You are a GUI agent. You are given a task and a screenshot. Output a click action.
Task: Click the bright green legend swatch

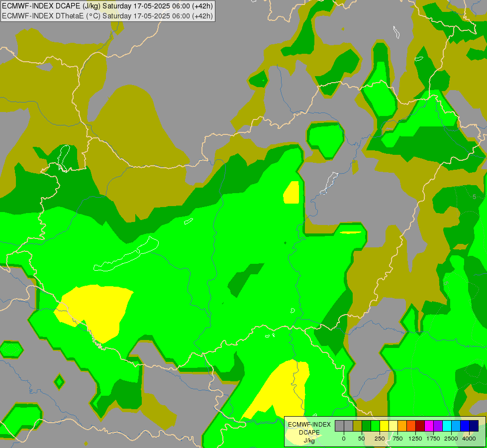tap(375, 426)
